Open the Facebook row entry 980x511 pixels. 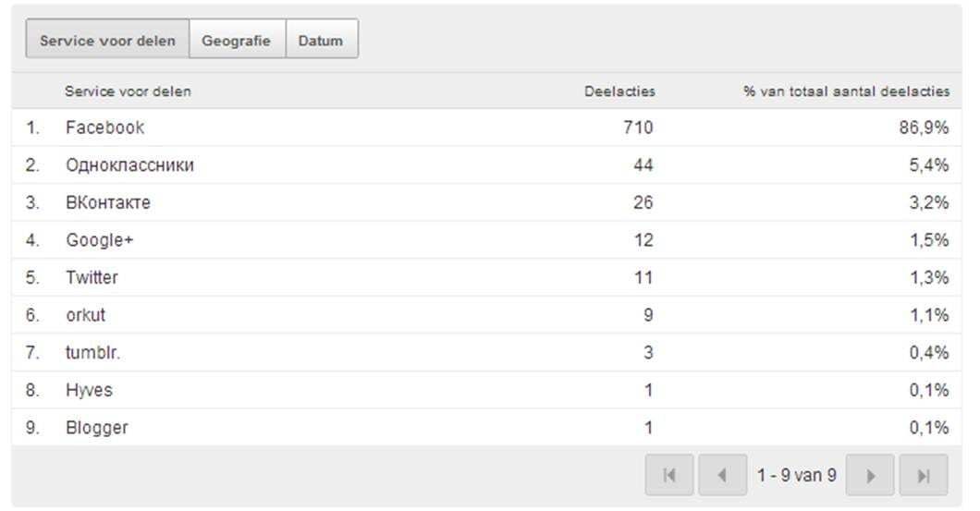(x=104, y=128)
